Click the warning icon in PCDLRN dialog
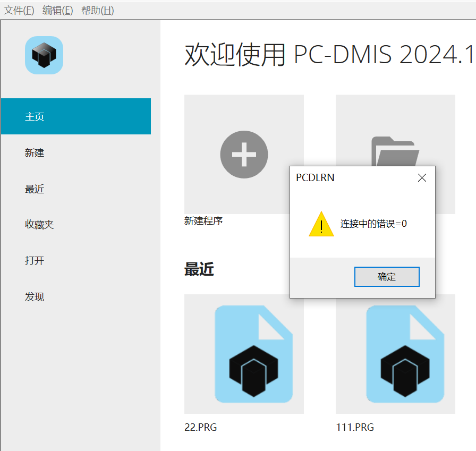The height and width of the screenshot is (451, 476). click(321, 224)
